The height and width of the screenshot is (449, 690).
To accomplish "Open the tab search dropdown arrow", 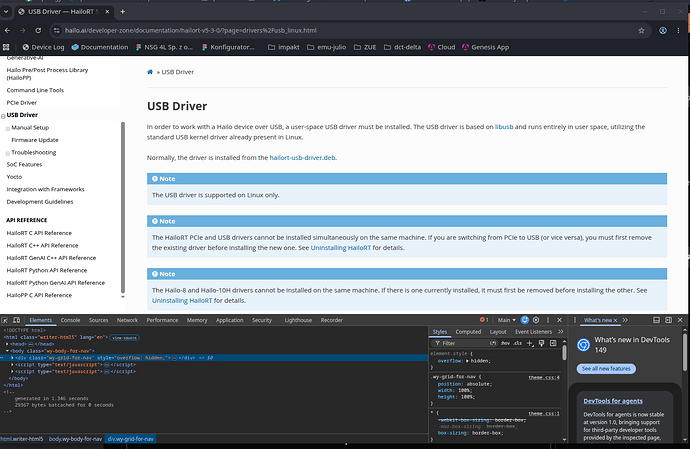I will pos(6,12).
